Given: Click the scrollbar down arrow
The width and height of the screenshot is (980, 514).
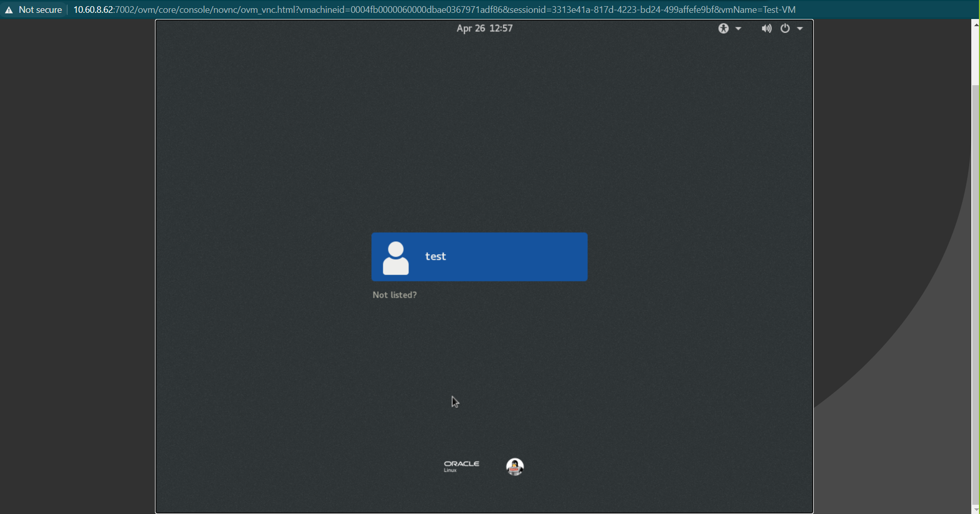Looking at the screenshot, I should click(975, 509).
